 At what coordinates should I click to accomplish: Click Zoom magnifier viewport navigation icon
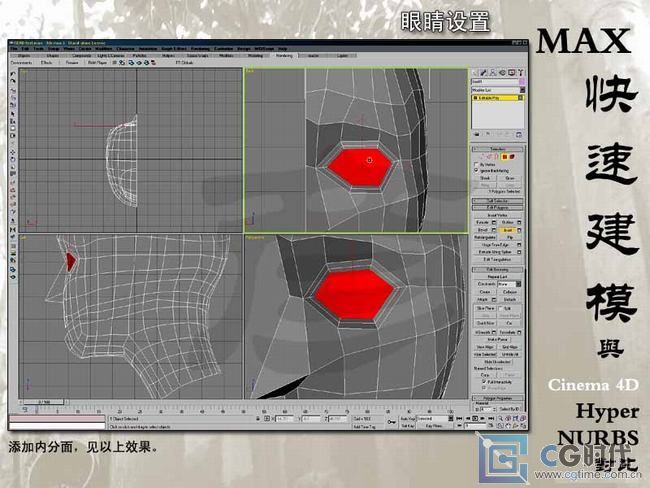[500, 419]
